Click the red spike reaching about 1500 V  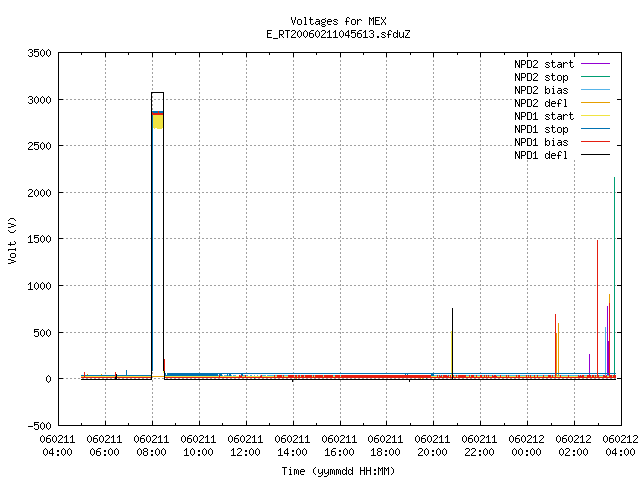[x=598, y=307]
